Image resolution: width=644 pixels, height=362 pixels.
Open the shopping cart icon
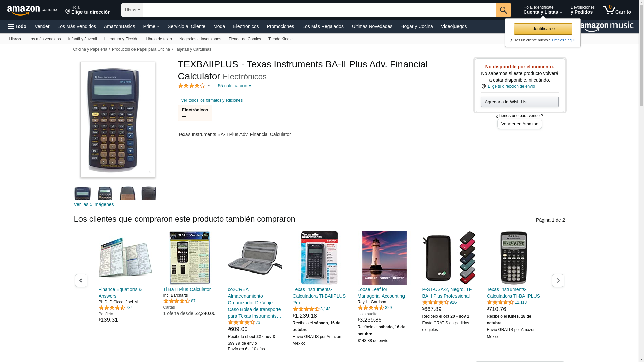[x=616, y=10]
